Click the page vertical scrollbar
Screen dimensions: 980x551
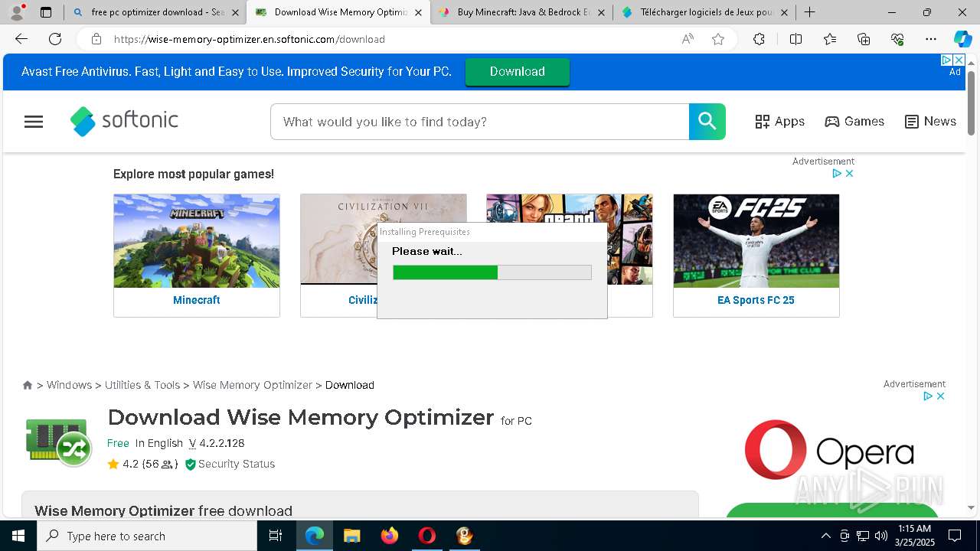(971, 103)
